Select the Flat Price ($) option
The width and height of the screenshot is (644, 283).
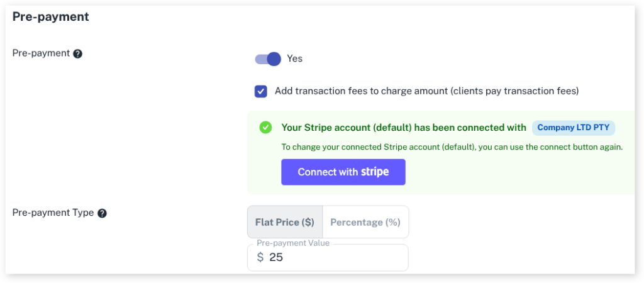285,222
